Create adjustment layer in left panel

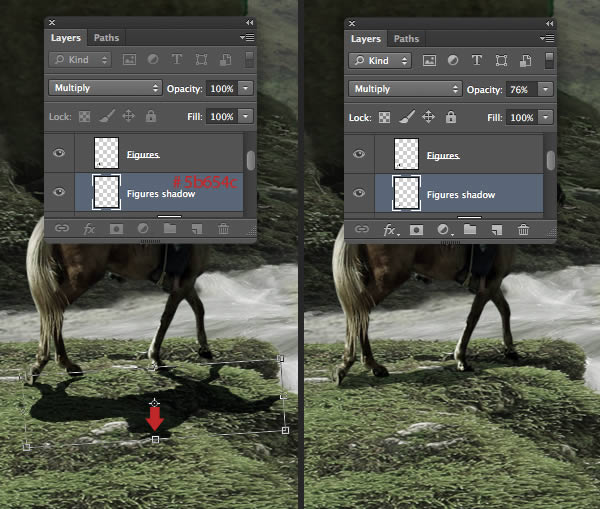(143, 229)
